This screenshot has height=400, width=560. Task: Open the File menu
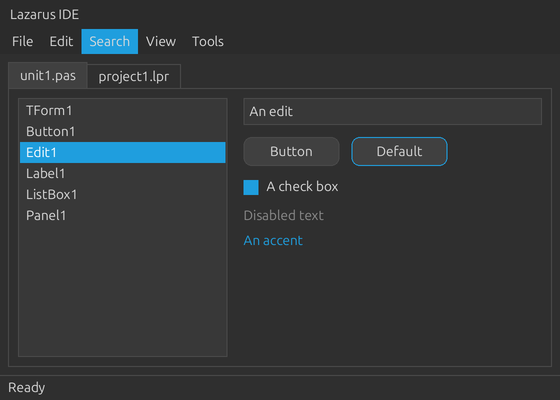click(x=22, y=41)
